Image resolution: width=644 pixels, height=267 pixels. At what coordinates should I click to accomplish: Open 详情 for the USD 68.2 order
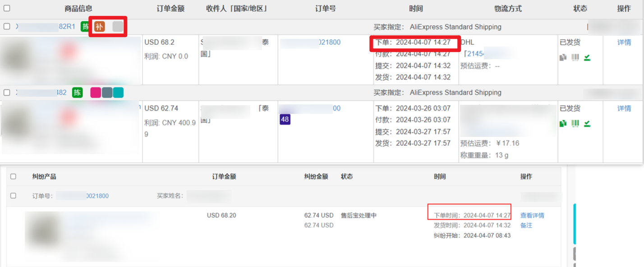[624, 42]
